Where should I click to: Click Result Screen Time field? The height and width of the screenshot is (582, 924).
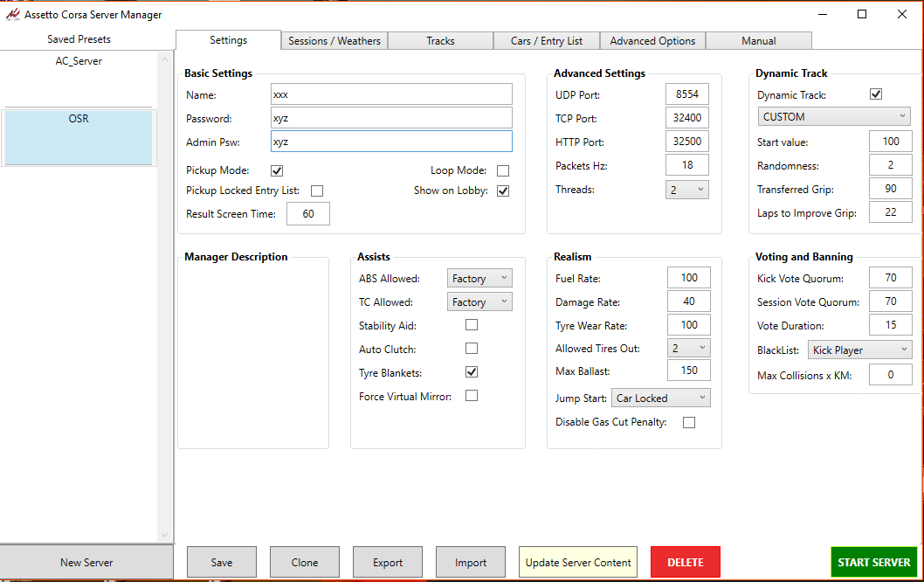pyautogui.click(x=308, y=214)
